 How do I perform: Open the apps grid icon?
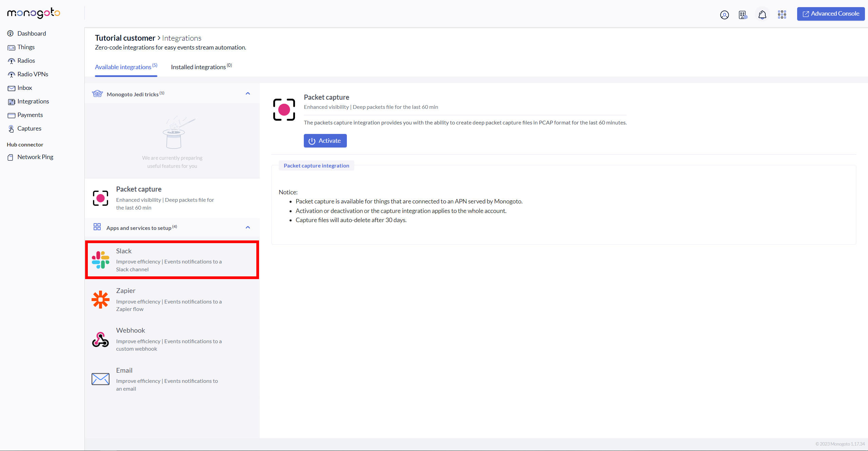coord(782,14)
